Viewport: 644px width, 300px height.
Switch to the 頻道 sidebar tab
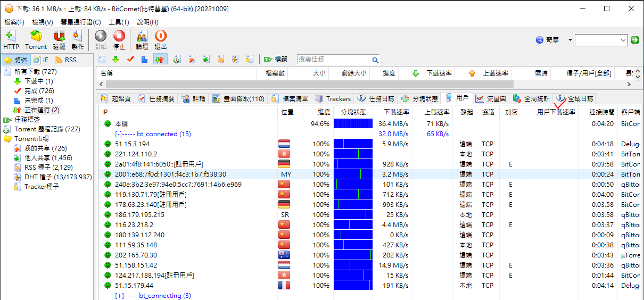tap(15, 60)
